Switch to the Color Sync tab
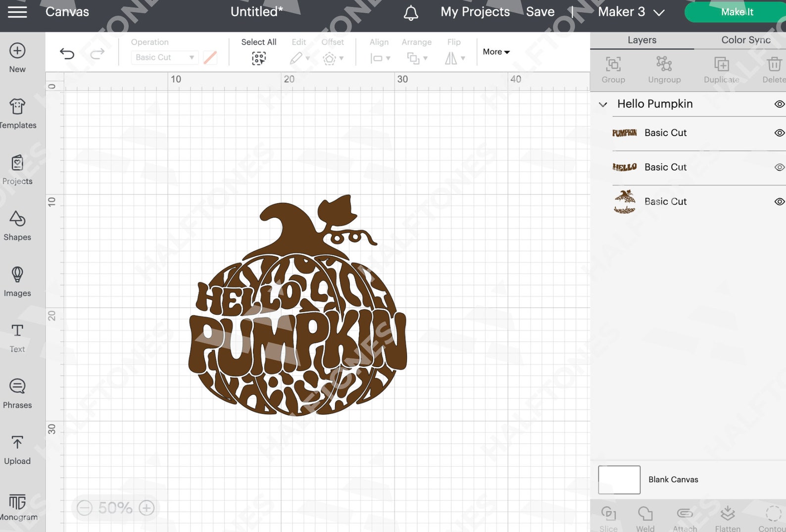The height and width of the screenshot is (532, 786). coord(745,40)
